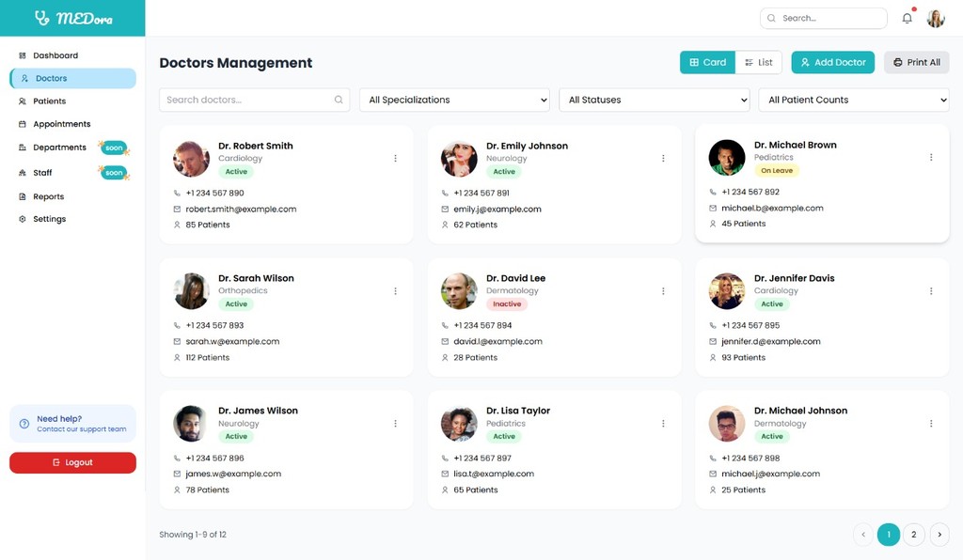This screenshot has width=963, height=560.
Task: Open the notification bell
Action: click(908, 19)
